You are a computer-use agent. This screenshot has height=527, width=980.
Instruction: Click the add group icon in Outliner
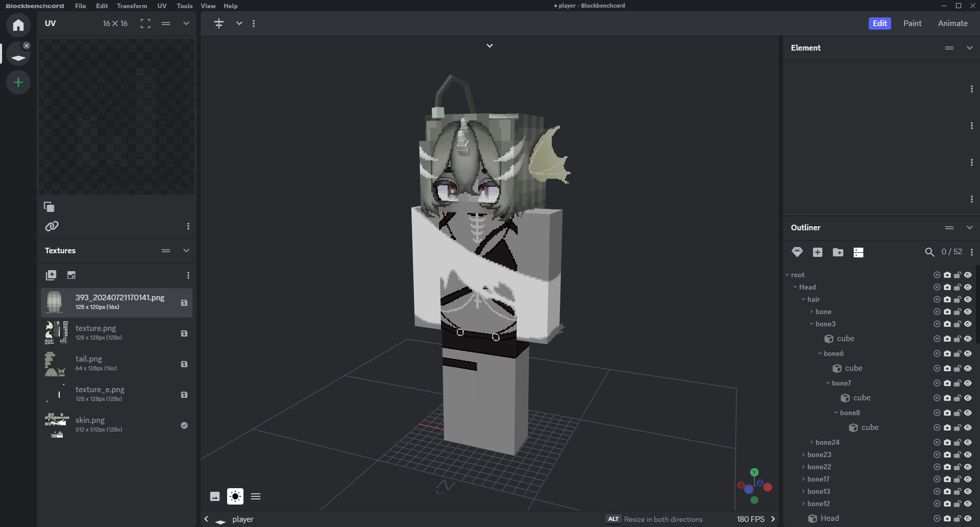pos(838,252)
